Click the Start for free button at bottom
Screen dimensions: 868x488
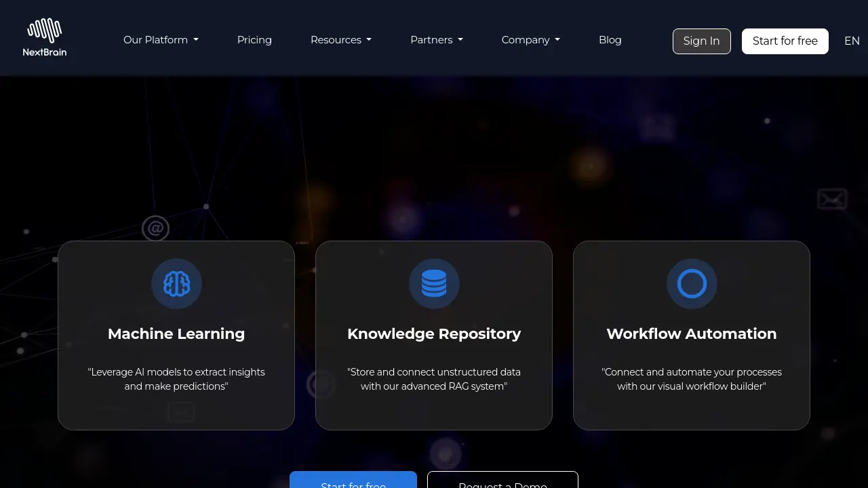click(353, 483)
